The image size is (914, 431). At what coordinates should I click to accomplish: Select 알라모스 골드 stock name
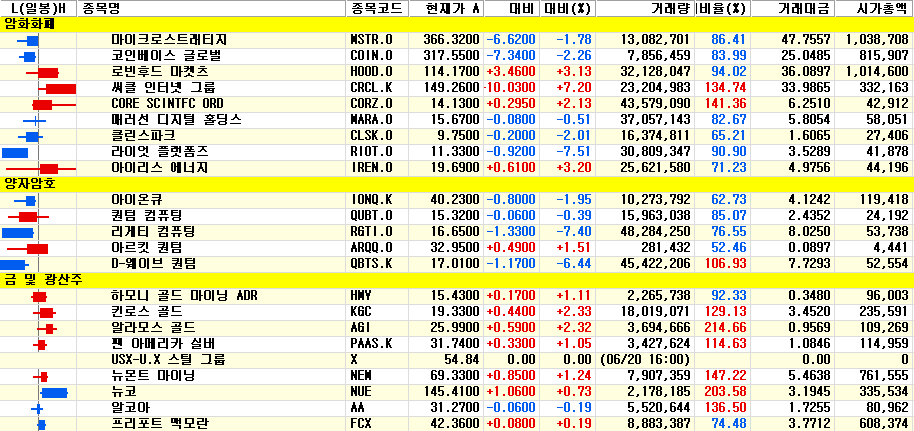153,327
